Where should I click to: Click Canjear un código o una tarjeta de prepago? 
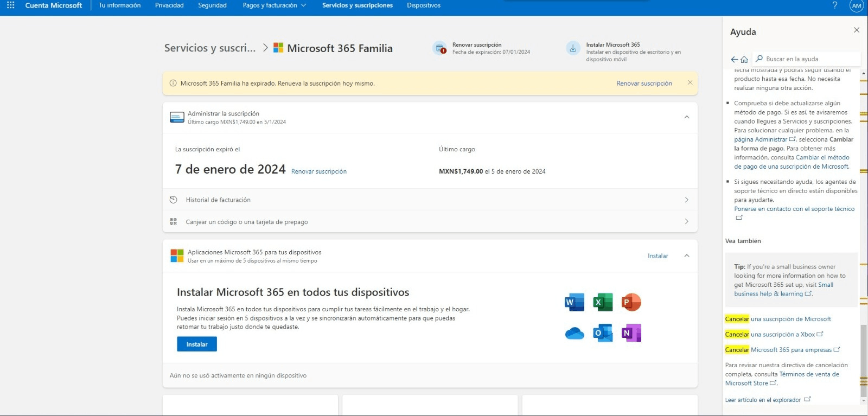click(247, 222)
